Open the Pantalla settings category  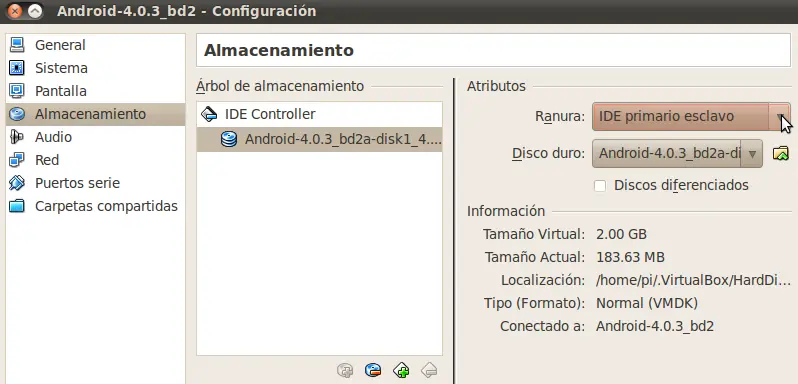pyautogui.click(x=95, y=92)
